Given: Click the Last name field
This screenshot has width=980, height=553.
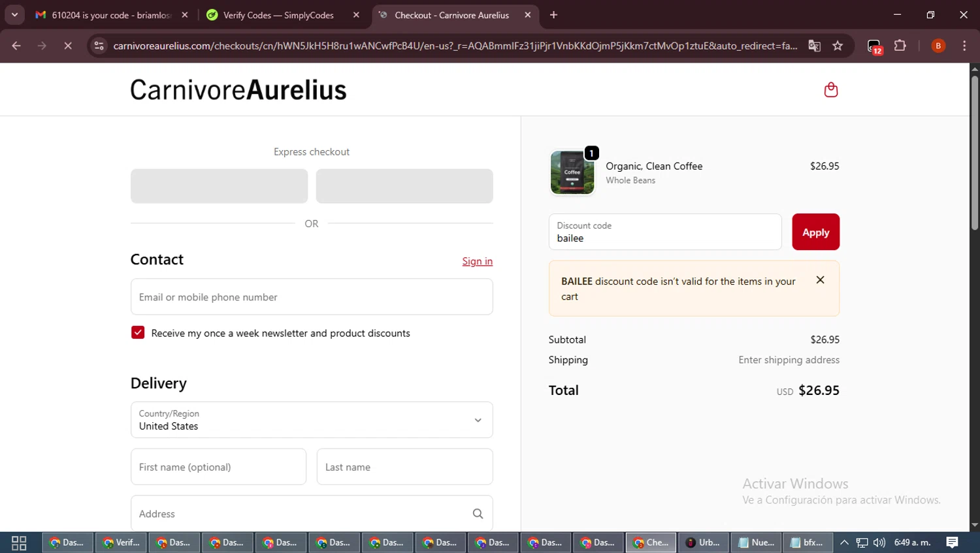Looking at the screenshot, I should (x=404, y=467).
